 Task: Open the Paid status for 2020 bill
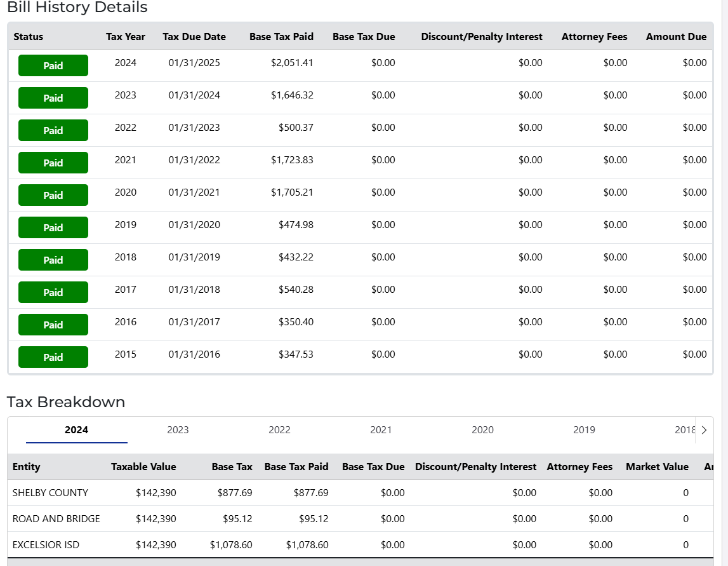pos(53,195)
